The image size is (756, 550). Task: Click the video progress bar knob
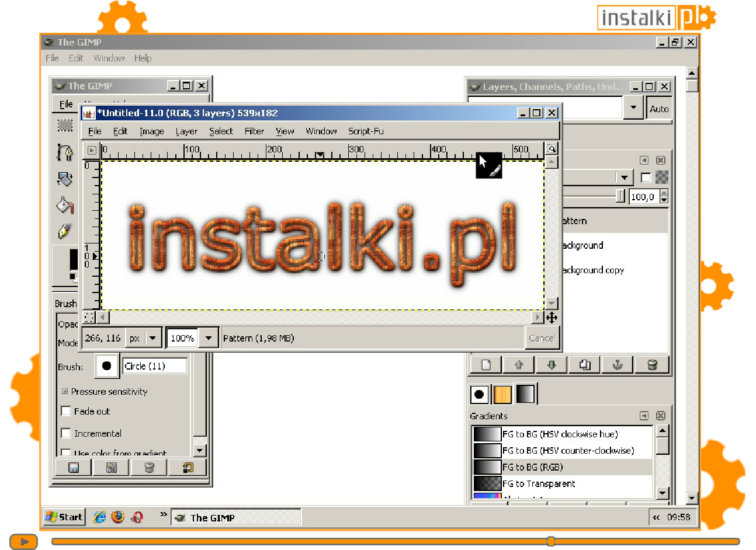tap(551, 541)
